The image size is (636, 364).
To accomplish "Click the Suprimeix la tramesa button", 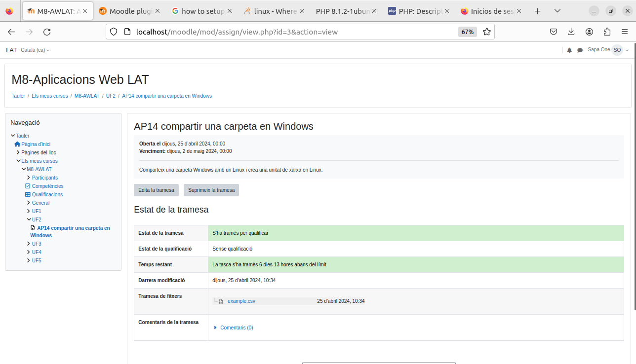I will (x=211, y=190).
